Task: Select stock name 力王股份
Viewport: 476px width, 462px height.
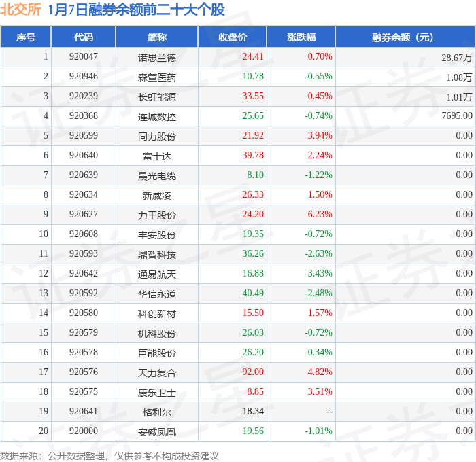Action: coord(157,215)
